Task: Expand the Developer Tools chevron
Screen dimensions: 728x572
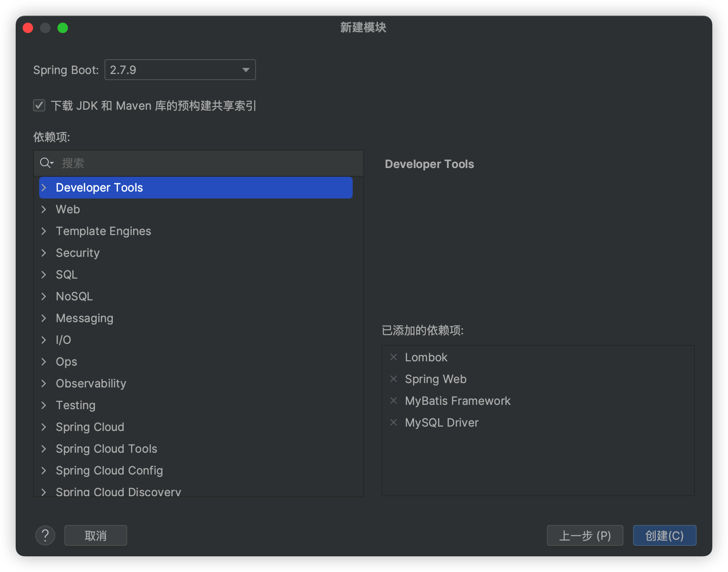Action: tap(44, 188)
